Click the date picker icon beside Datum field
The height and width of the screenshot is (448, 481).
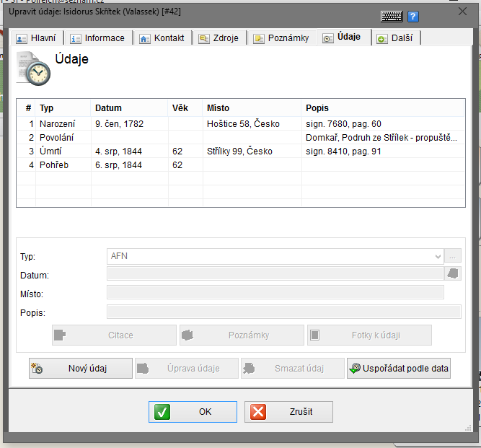(453, 273)
